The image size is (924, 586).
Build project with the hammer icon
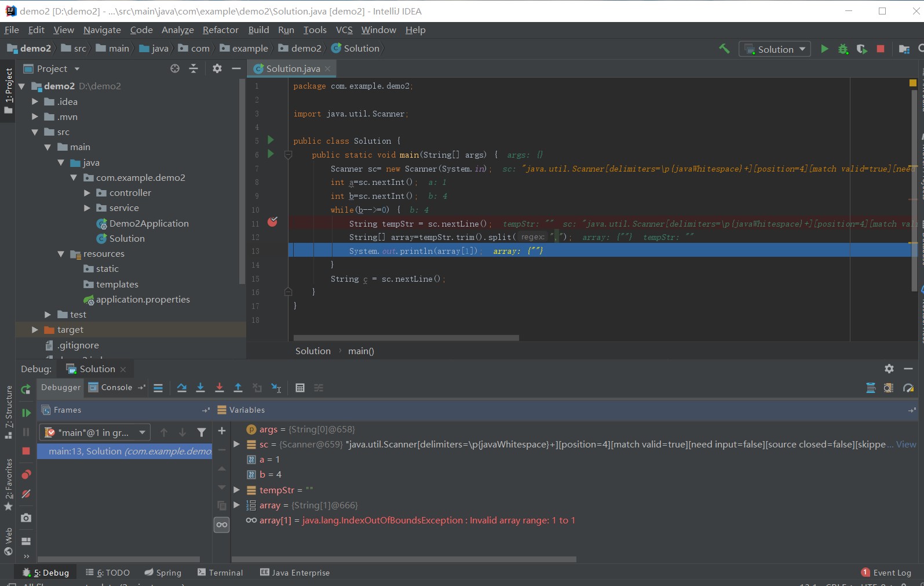click(x=724, y=49)
